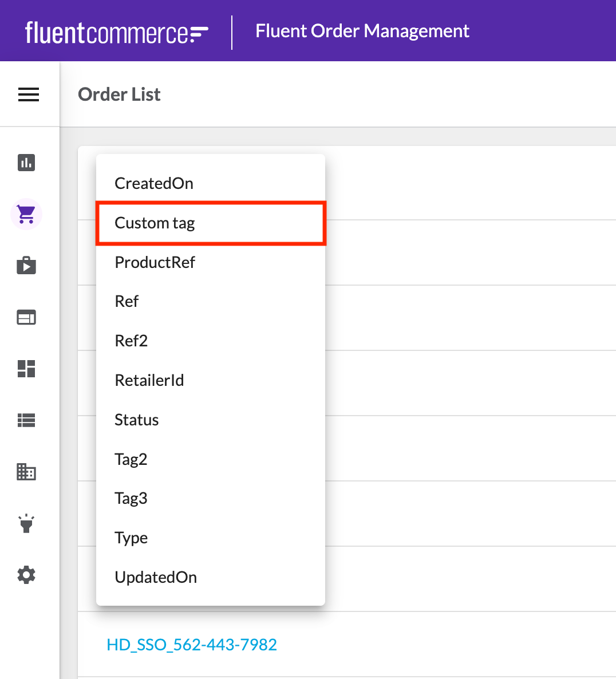Click the web layout panel icon
The width and height of the screenshot is (616, 679).
point(26,317)
